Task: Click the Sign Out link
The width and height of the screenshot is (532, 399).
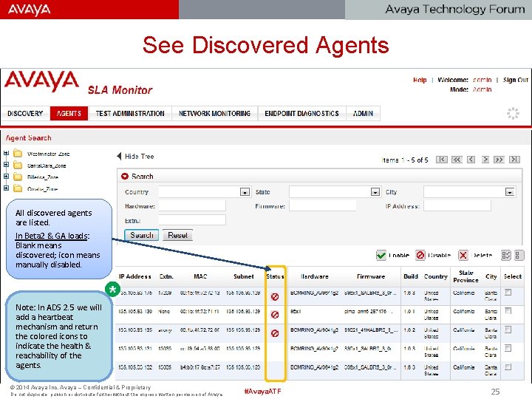Action: 516,80
